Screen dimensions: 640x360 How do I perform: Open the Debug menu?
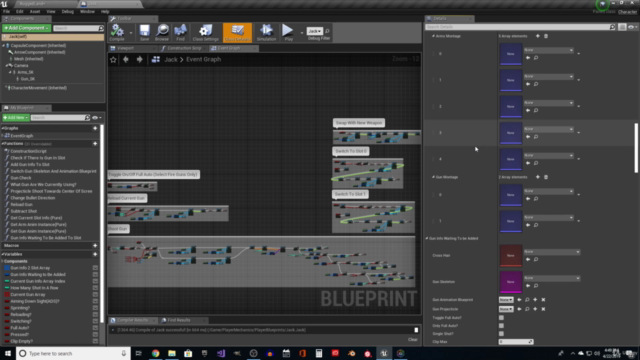coord(67,11)
